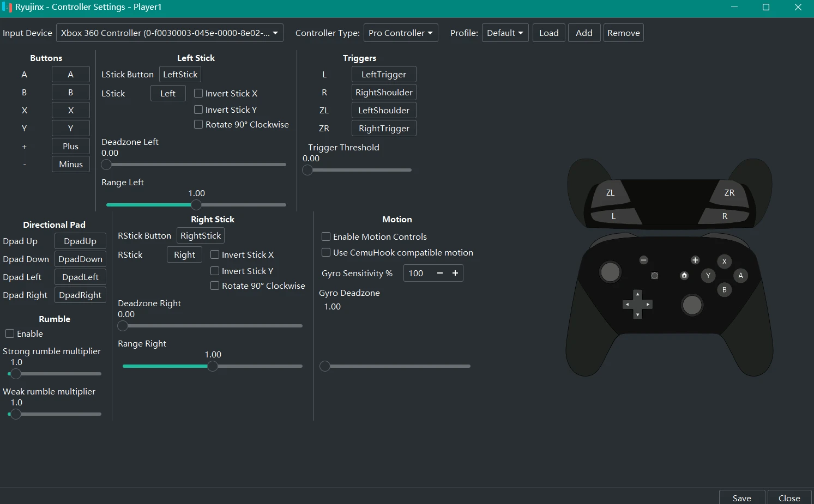This screenshot has height=504, width=814.
Task: Click the plus button on the controller image
Action: tap(695, 260)
